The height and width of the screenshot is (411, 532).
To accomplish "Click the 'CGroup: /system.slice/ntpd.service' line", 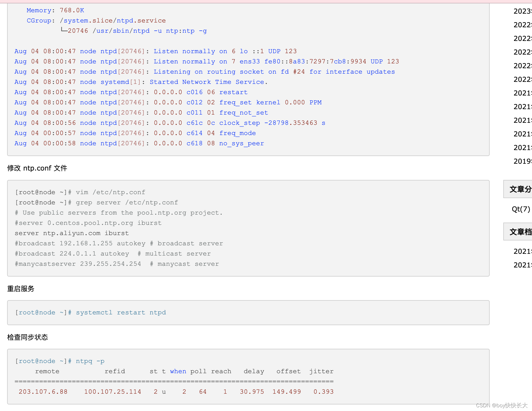I will click(96, 21).
